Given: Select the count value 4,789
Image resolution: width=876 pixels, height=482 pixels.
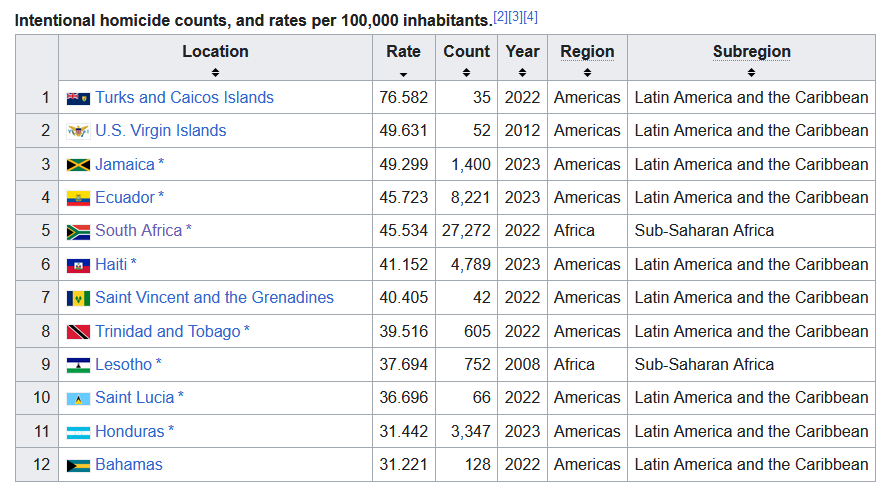Looking at the screenshot, I should pyautogui.click(x=470, y=264).
